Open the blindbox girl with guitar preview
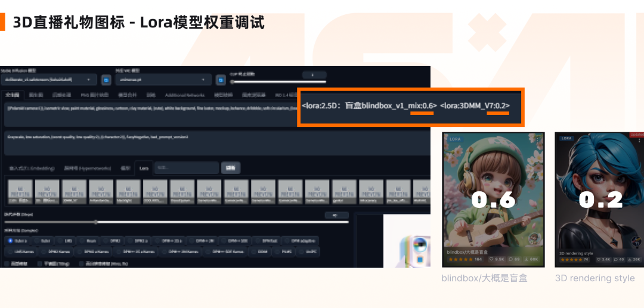The image size is (644, 308). 493,200
